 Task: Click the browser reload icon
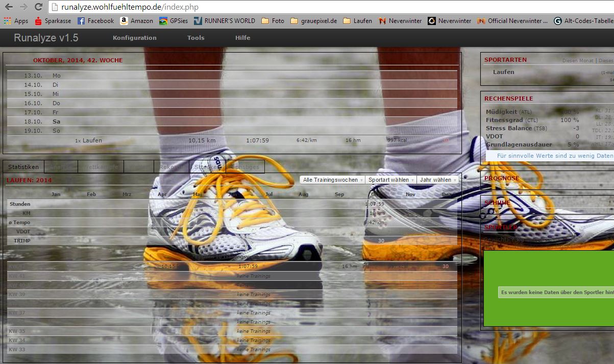coord(38,7)
